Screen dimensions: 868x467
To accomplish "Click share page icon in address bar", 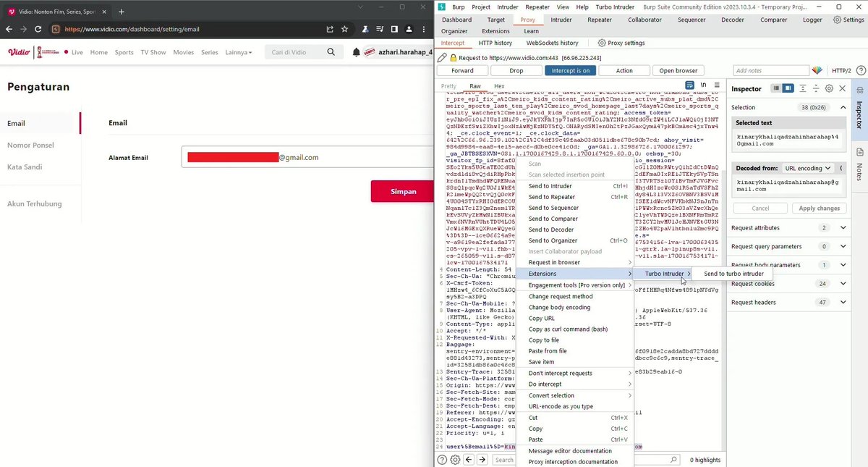I will [x=330, y=29].
